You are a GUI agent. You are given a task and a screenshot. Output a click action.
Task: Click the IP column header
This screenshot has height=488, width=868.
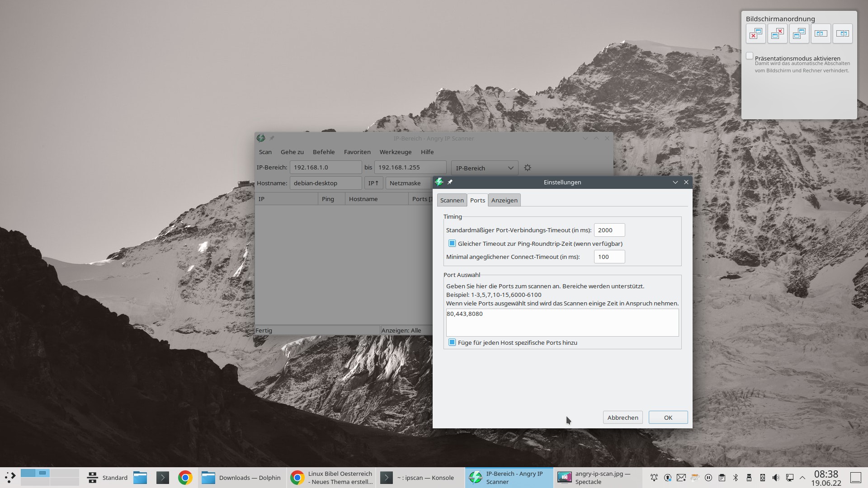(287, 199)
